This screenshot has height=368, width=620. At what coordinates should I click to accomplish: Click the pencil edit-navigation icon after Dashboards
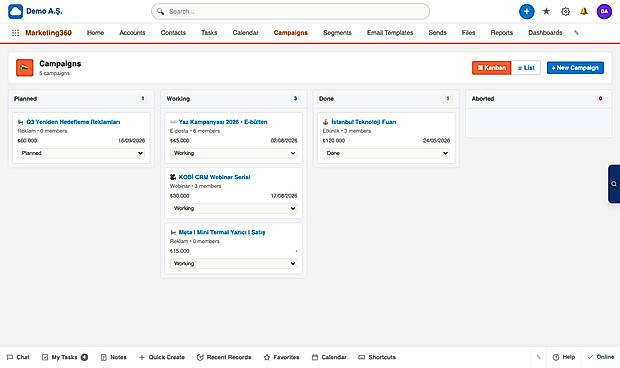point(576,33)
